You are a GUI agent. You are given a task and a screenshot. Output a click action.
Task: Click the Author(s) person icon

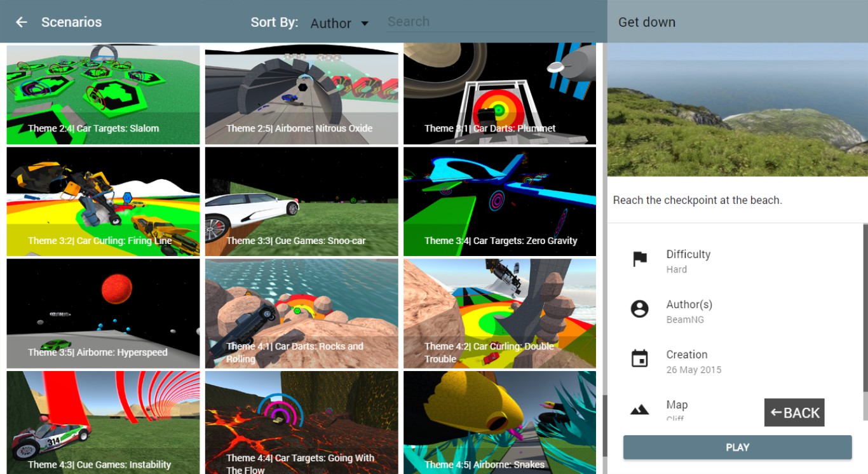click(639, 309)
